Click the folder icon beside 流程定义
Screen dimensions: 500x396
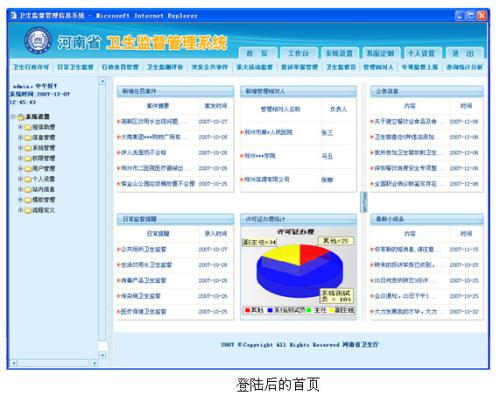pyautogui.click(x=28, y=210)
